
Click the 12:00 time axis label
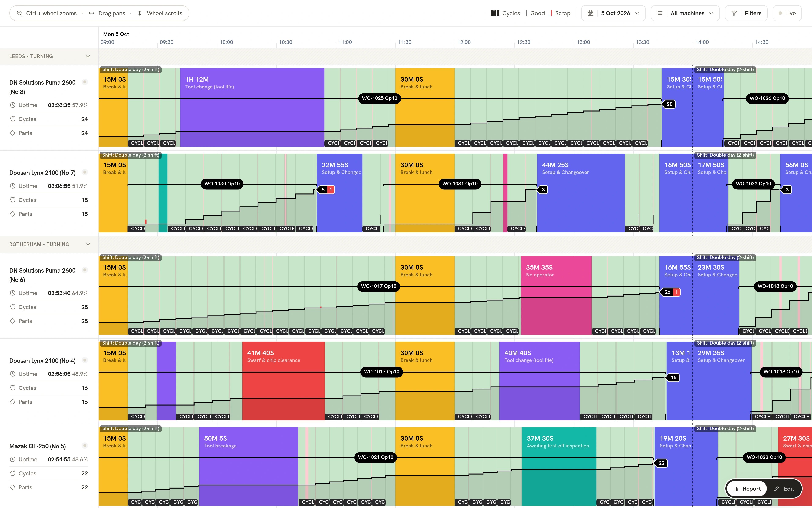pos(464,42)
